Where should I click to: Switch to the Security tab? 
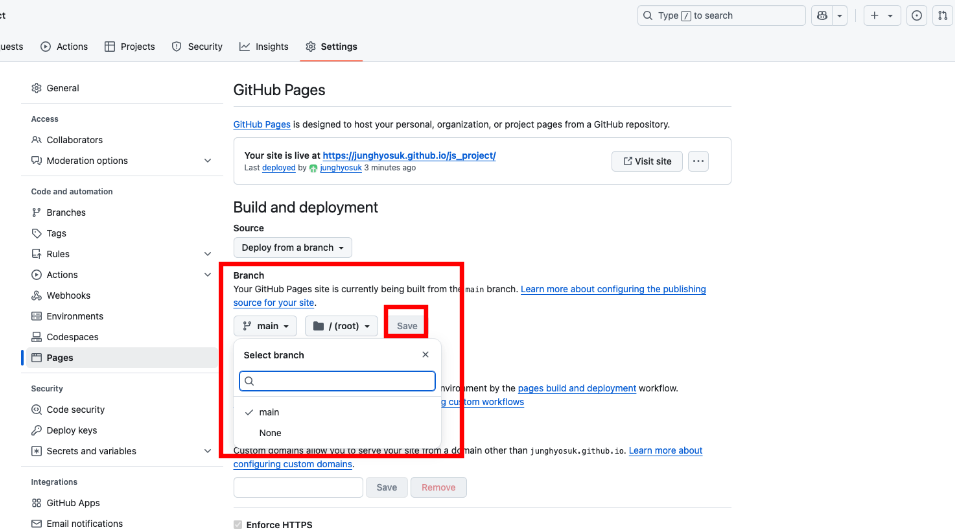197,47
